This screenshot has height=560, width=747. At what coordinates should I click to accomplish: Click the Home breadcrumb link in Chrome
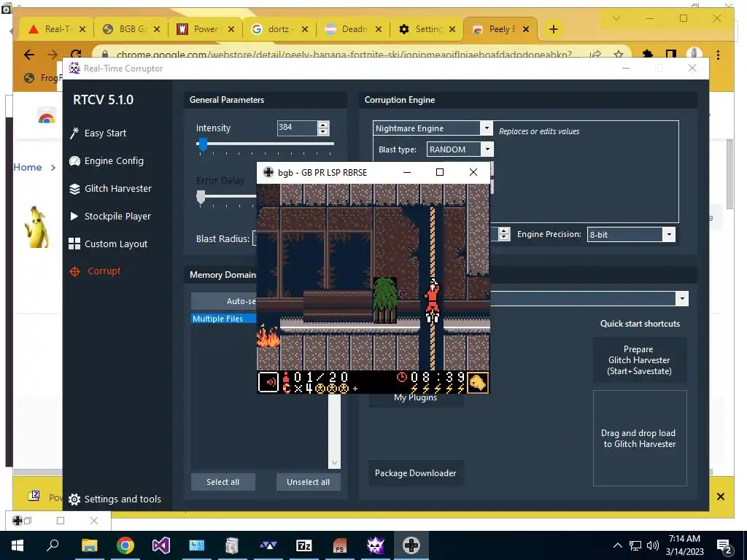(x=28, y=167)
